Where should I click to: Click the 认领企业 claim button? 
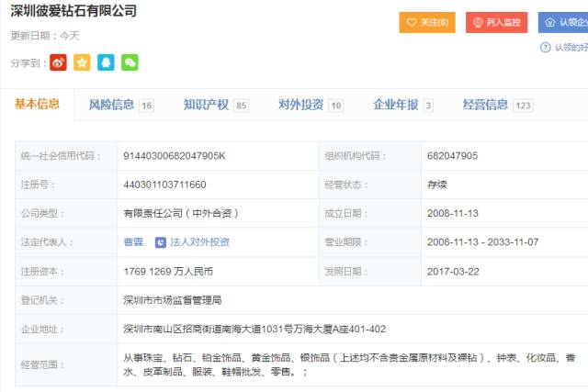[563, 22]
